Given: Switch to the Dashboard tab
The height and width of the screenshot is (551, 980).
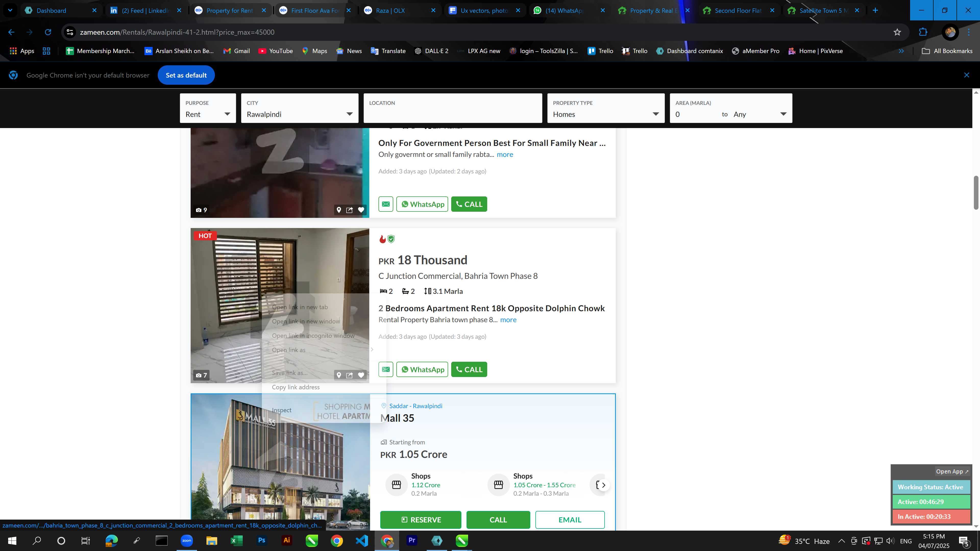Looking at the screenshot, I should (x=60, y=10).
